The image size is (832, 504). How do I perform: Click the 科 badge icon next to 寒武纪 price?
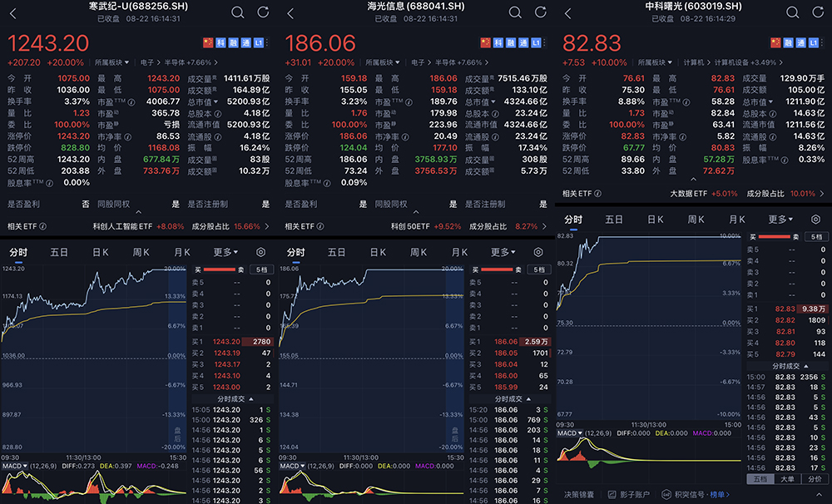(220, 41)
